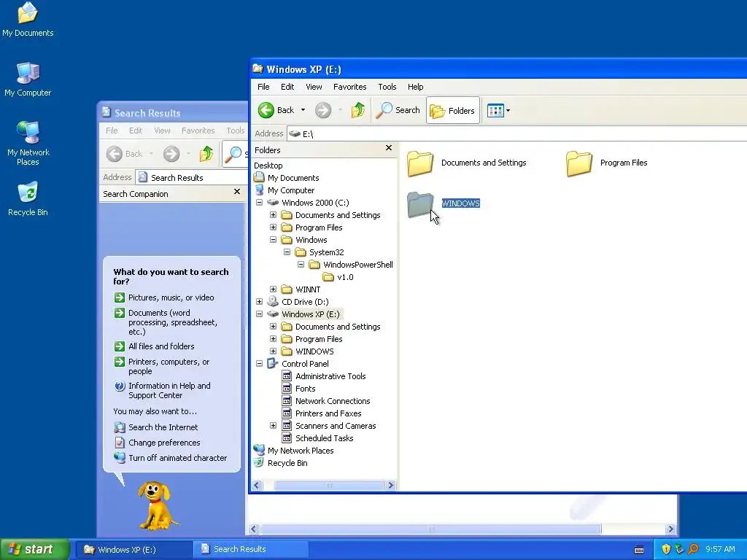Select the WINDOWS folder icon in file pane
This screenshot has height=560, width=747.
click(x=420, y=205)
